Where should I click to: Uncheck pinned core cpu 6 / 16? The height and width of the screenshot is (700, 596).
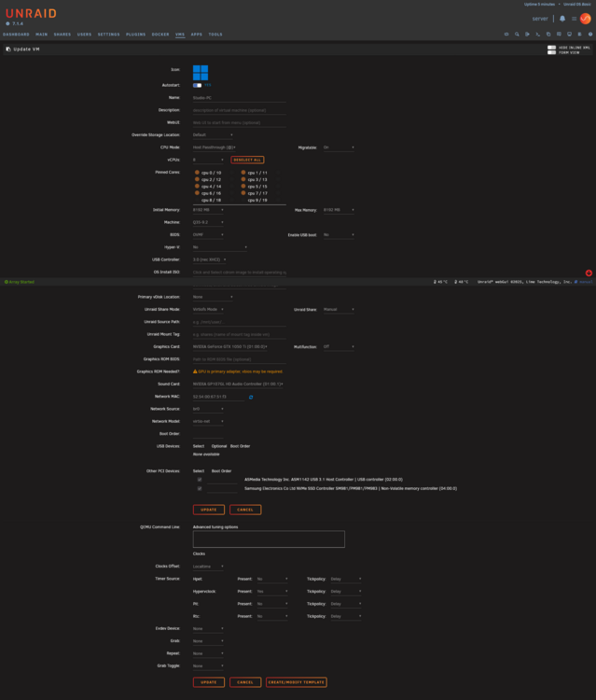[x=197, y=193]
